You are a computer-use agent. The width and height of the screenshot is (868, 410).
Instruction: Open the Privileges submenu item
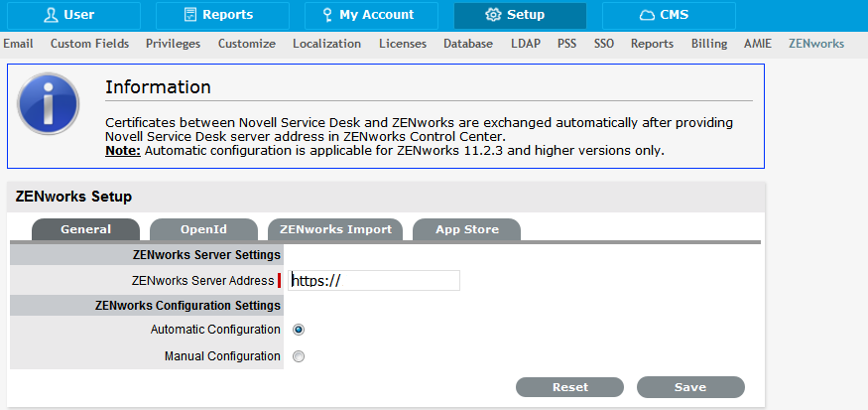click(x=173, y=44)
